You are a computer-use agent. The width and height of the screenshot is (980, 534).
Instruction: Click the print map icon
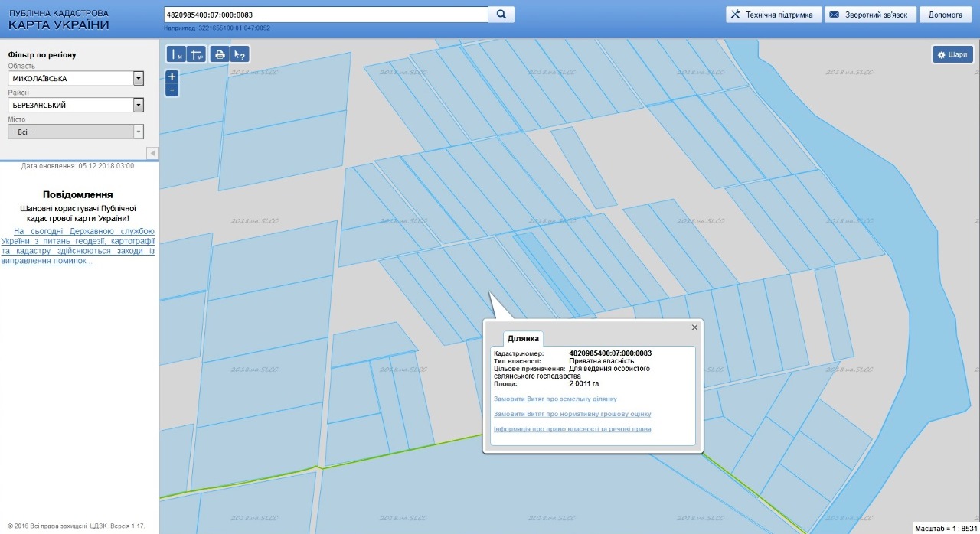[x=220, y=54]
